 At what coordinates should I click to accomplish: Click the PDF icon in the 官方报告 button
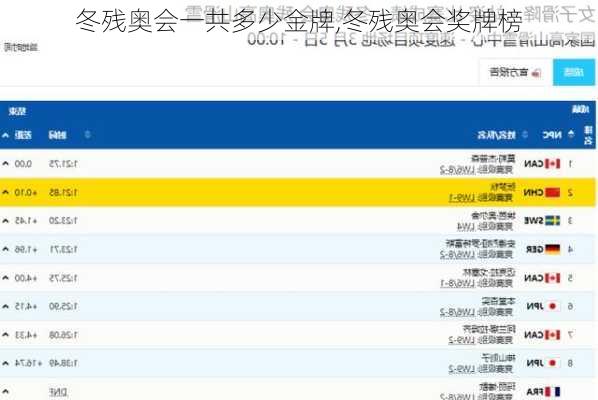(536, 72)
